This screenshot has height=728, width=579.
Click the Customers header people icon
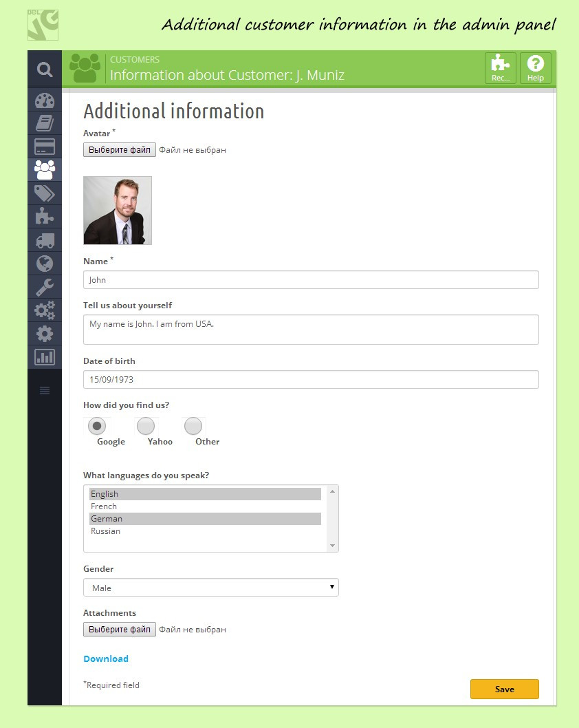85,68
